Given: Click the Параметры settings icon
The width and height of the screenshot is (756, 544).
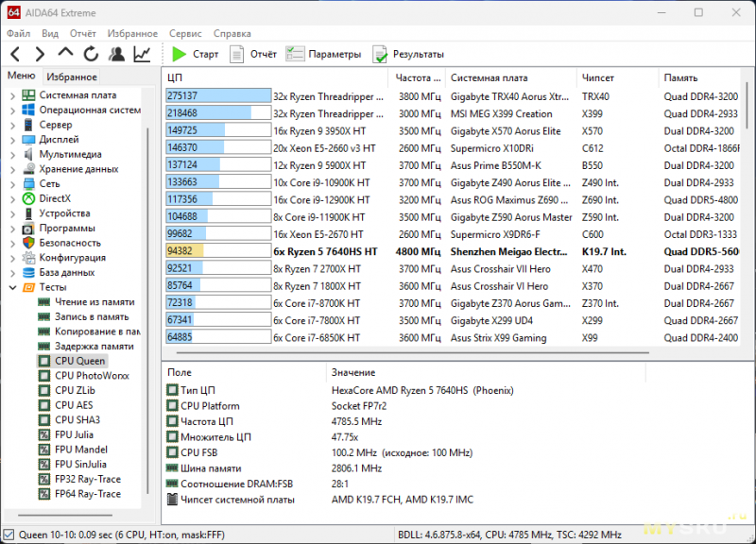Looking at the screenshot, I should [295, 54].
